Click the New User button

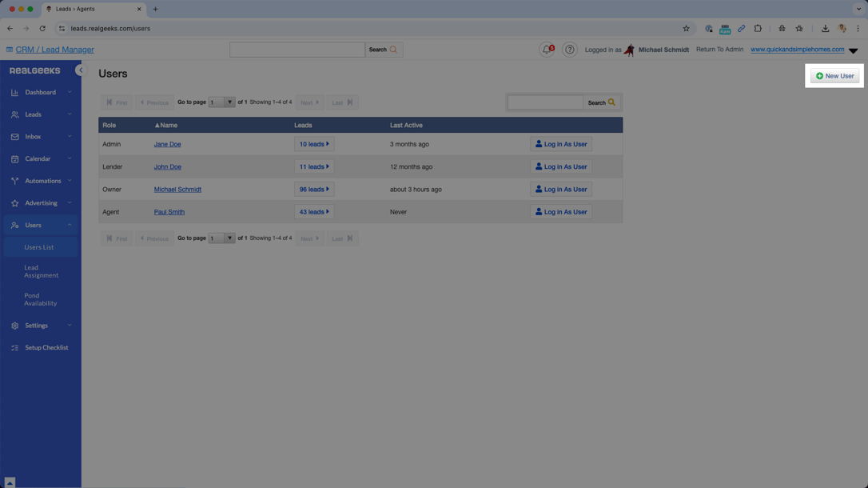[x=834, y=76]
